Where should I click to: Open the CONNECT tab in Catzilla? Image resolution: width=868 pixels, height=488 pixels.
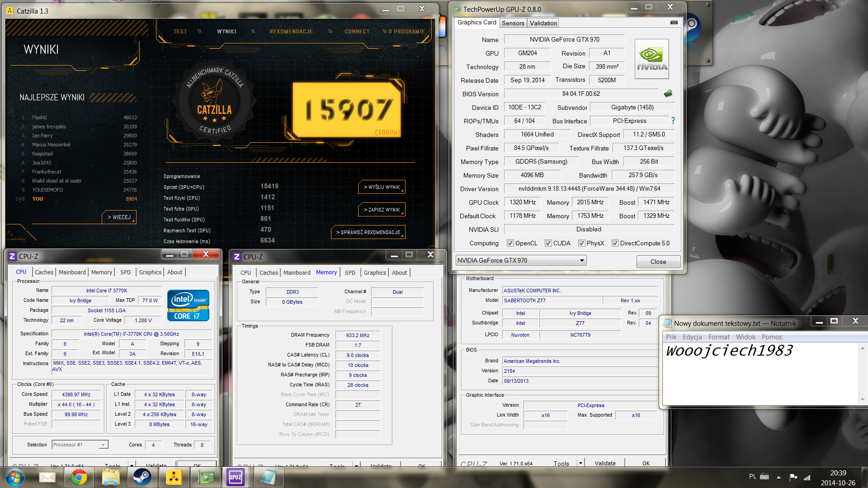pos(357,32)
